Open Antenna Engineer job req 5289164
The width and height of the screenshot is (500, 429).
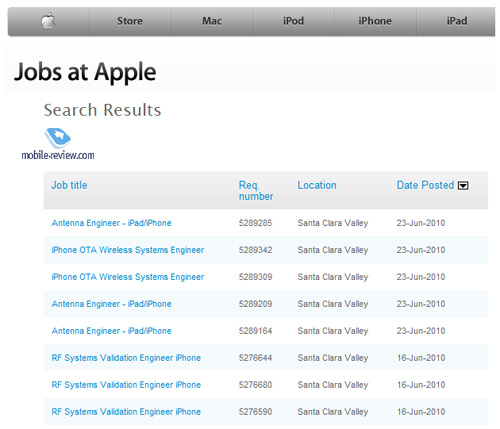point(111,331)
